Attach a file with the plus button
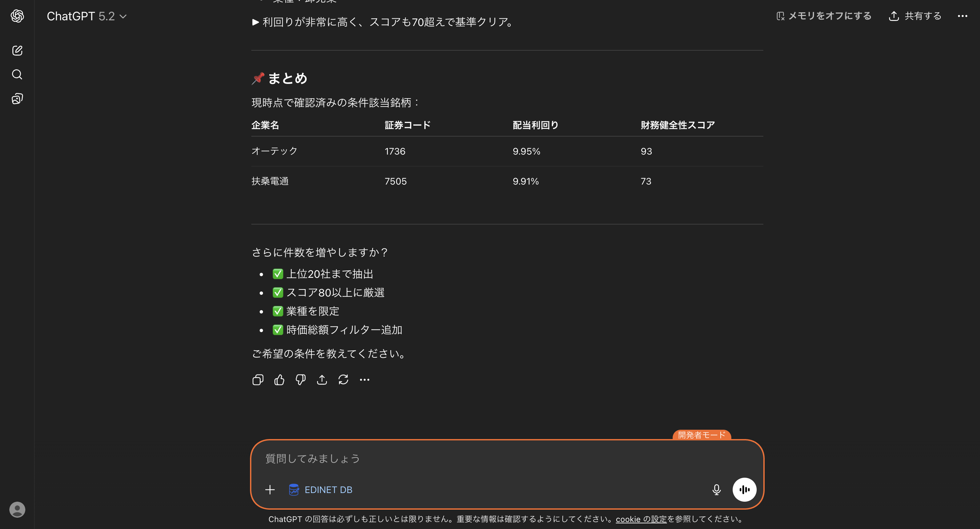980x529 pixels. point(270,489)
